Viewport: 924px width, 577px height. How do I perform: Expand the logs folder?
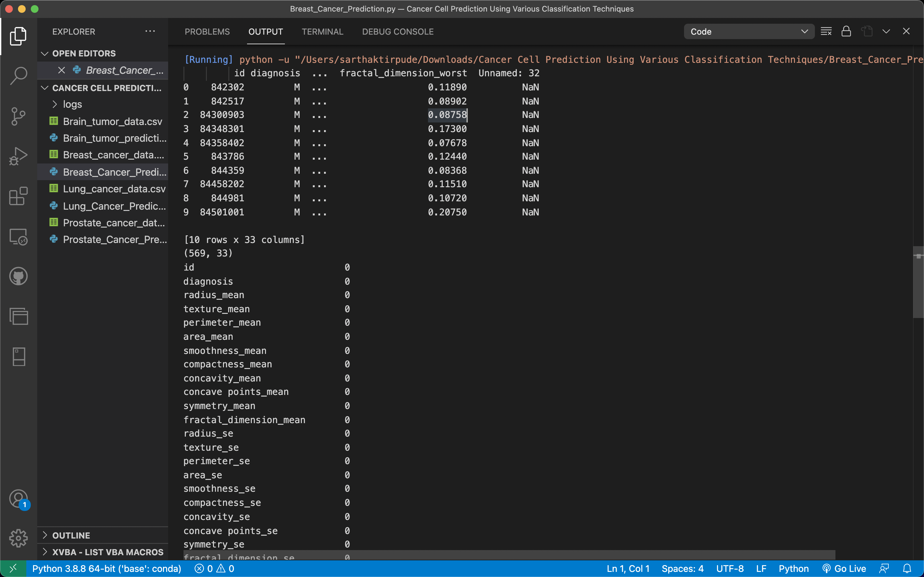coord(72,104)
